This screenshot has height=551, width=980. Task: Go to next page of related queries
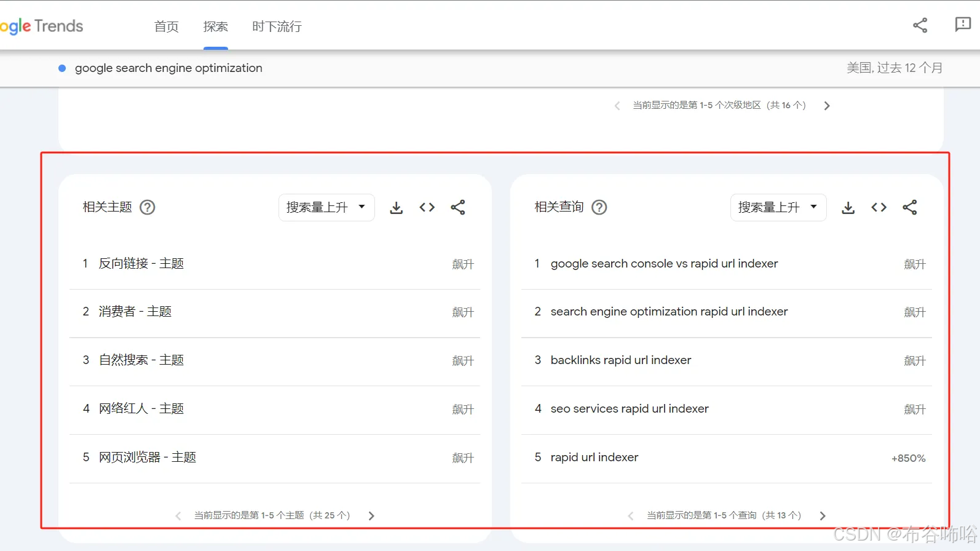[823, 516]
